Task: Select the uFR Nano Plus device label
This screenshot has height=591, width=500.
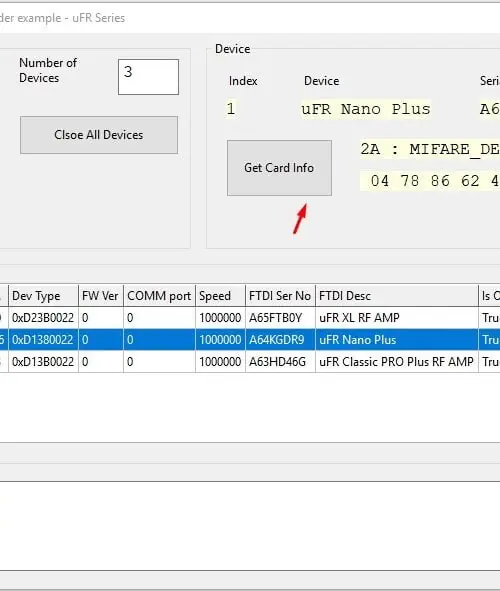Action: [365, 109]
